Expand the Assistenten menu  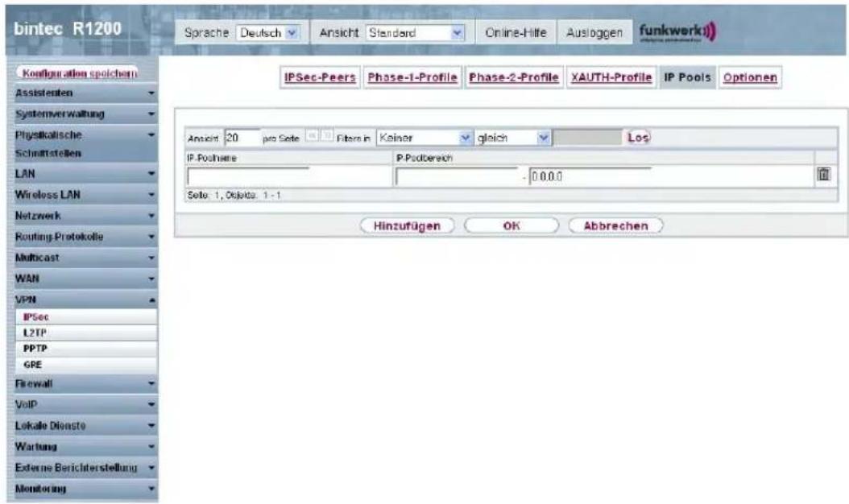tap(85, 93)
